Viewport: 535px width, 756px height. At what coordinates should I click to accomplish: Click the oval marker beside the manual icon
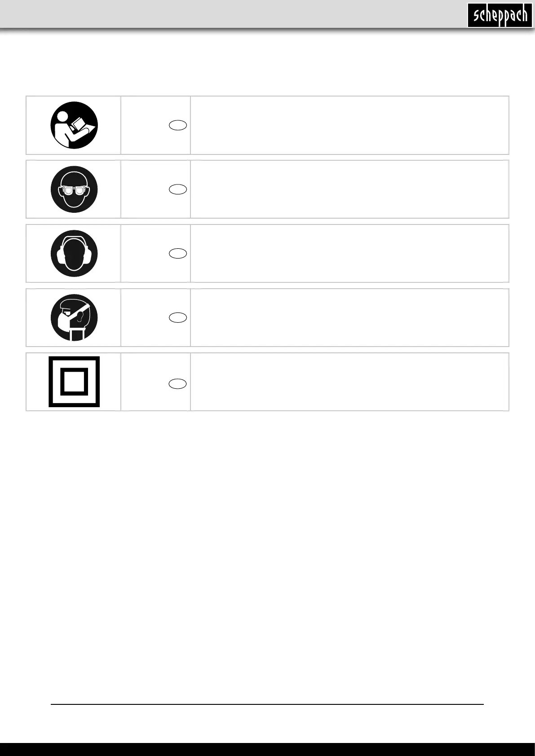coord(178,125)
